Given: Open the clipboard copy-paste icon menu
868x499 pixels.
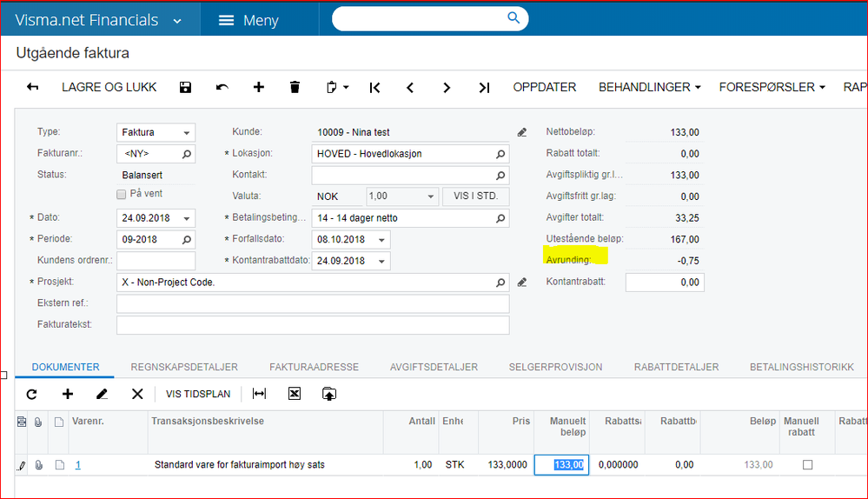Looking at the screenshot, I should click(337, 87).
